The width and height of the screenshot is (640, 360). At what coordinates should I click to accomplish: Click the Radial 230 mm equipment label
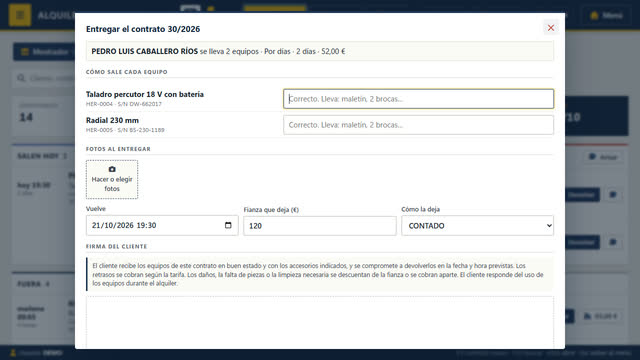coord(112,120)
